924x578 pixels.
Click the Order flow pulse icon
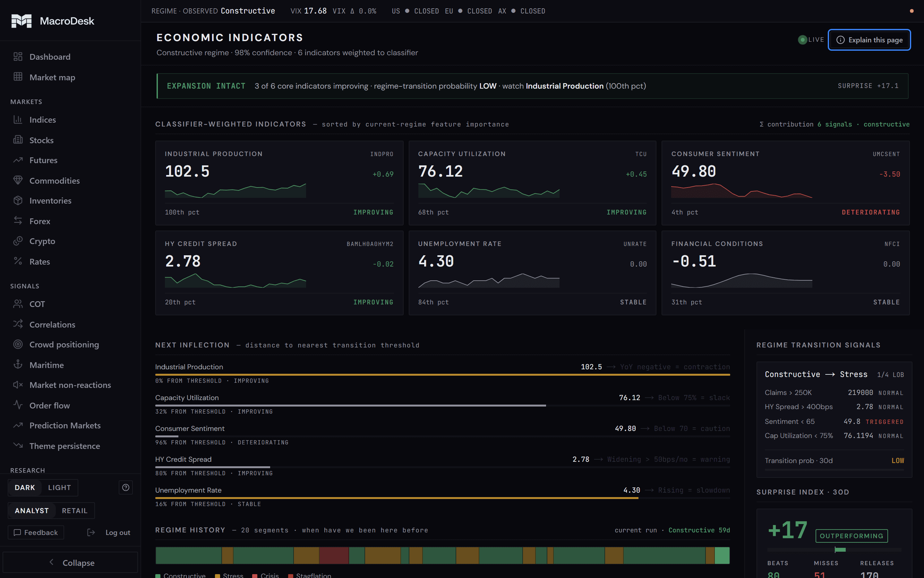coord(18,405)
